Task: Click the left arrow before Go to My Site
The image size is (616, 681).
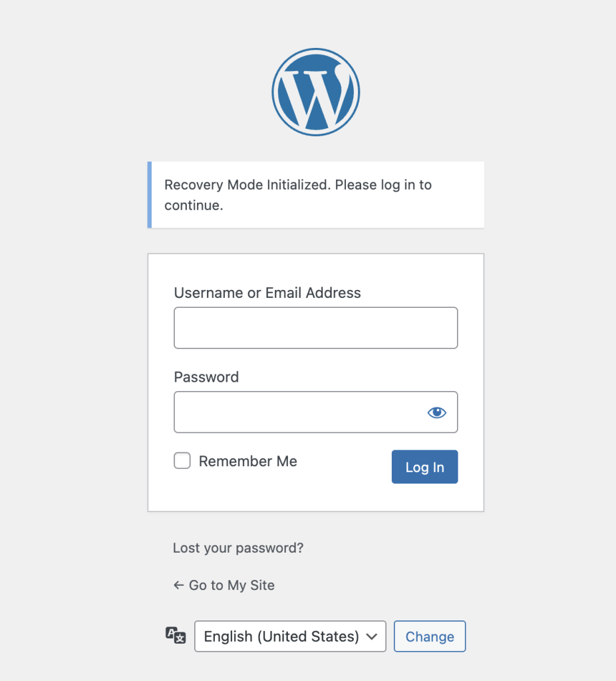Action: (178, 585)
